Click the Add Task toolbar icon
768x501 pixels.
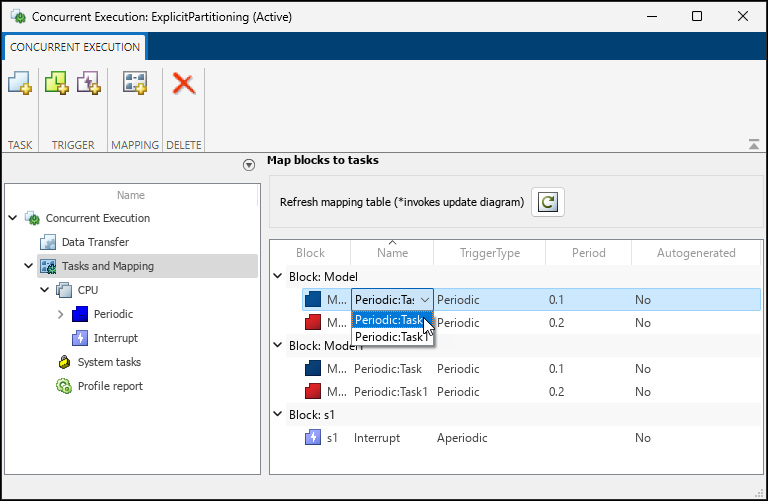[x=19, y=85]
